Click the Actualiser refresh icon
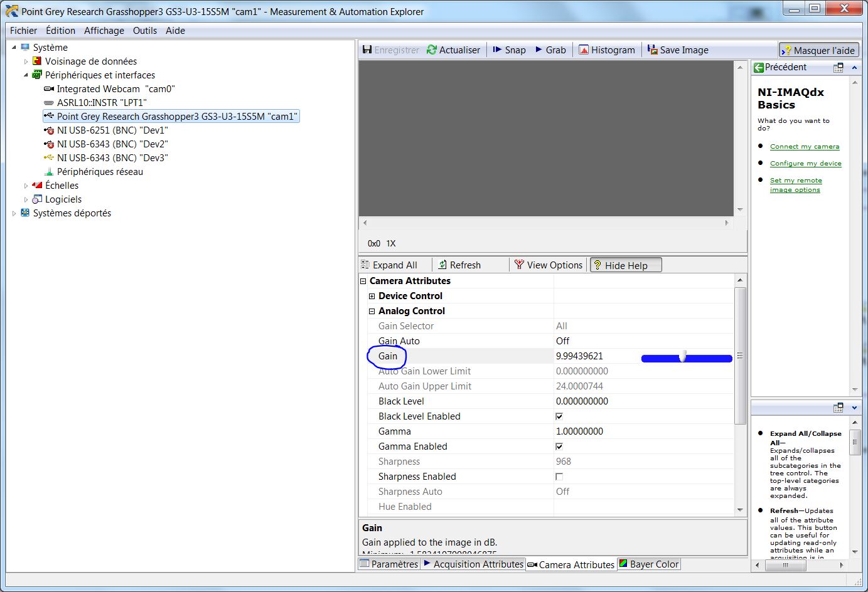The height and width of the screenshot is (592, 868). [432, 50]
